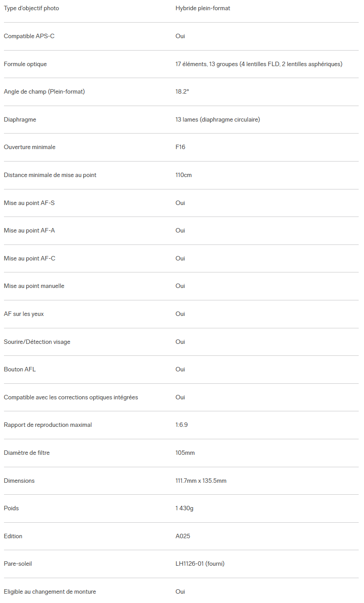Select the '110cm' value
Image resolution: width=364 pixels, height=603 pixels.
(184, 175)
